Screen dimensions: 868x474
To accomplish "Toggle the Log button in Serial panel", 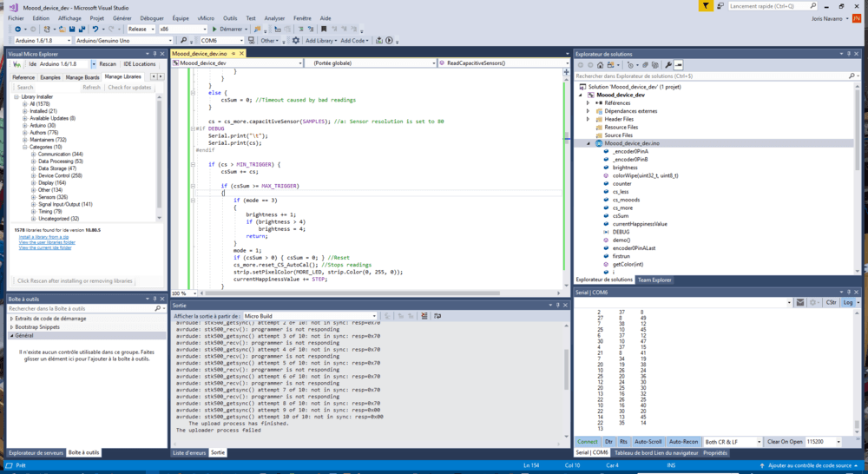I will coord(848,302).
